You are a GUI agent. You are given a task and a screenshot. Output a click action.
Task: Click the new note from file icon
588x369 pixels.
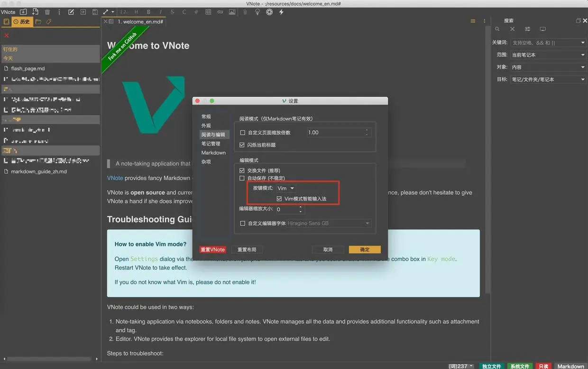(x=35, y=12)
